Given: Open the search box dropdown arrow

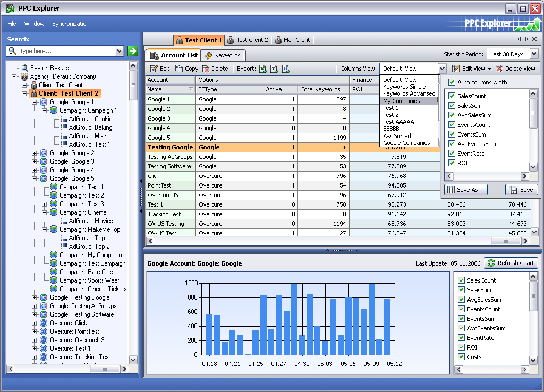Looking at the screenshot, I should coord(119,51).
